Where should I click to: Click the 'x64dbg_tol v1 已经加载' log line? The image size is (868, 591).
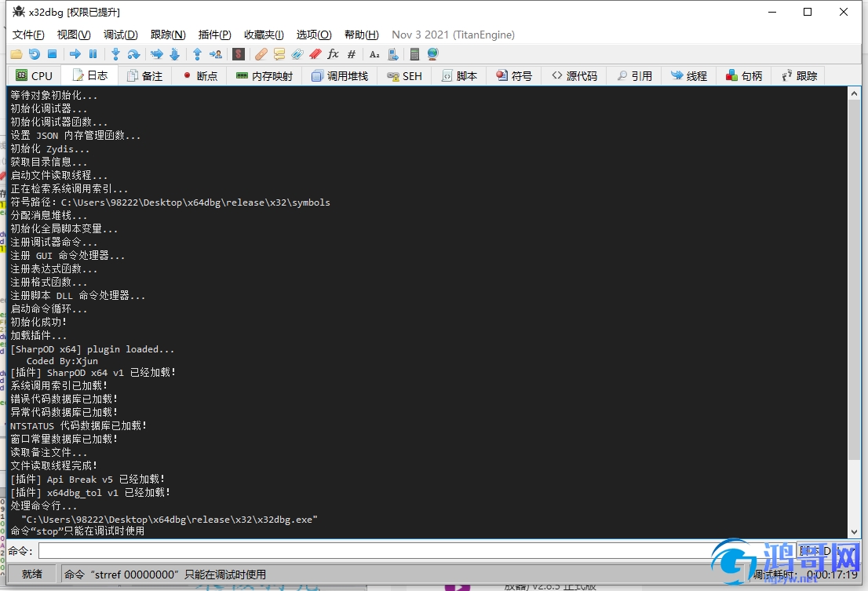pyautogui.click(x=90, y=493)
